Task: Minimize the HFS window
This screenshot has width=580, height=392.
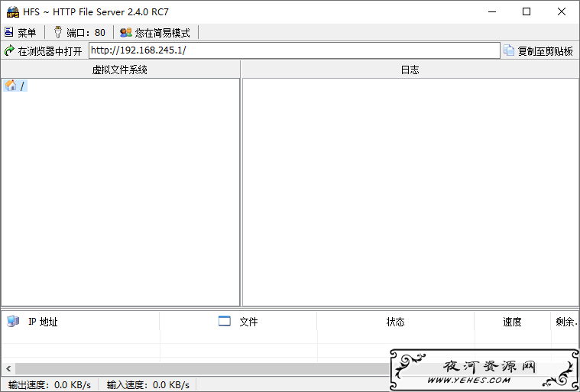Action: tap(492, 11)
